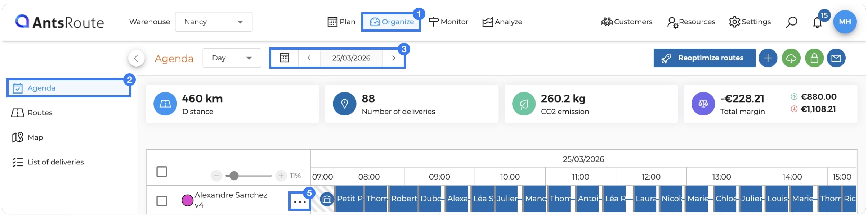Viewport: 868px width, 218px height.
Task: Click the warehouse depot start icon
Action: pos(327,199)
